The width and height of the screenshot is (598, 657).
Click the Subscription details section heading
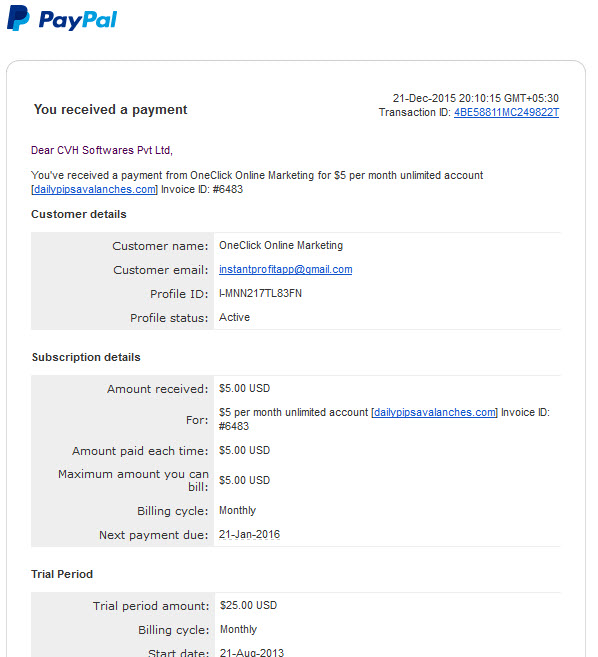point(86,357)
